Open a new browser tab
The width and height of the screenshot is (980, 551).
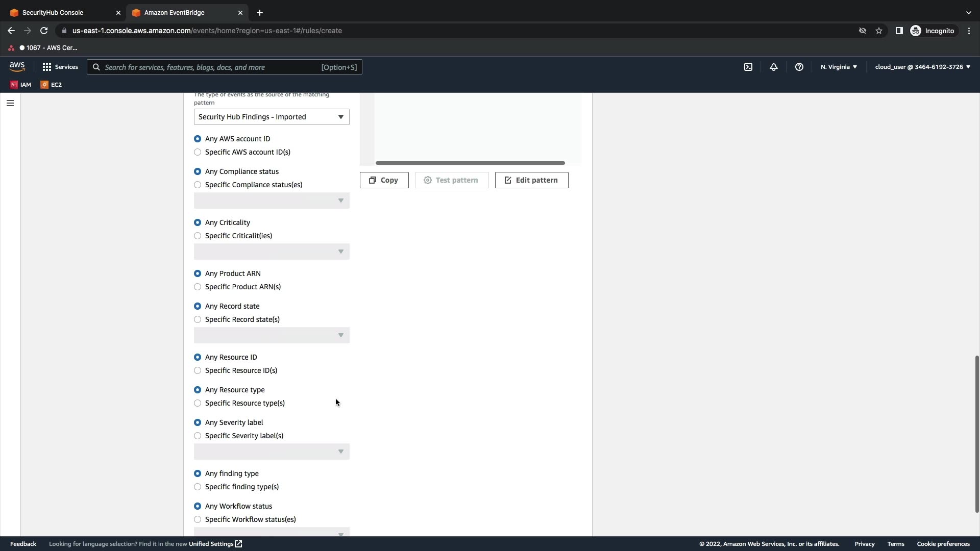point(260,13)
